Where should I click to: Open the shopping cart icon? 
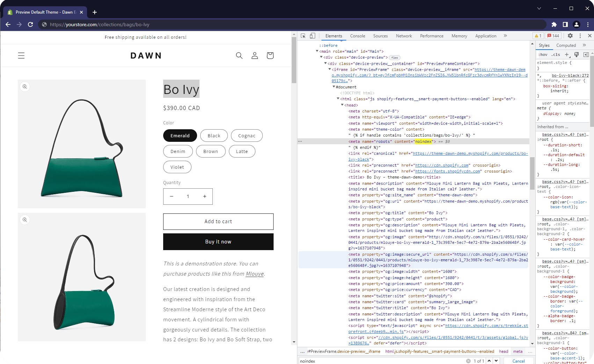[x=270, y=56]
